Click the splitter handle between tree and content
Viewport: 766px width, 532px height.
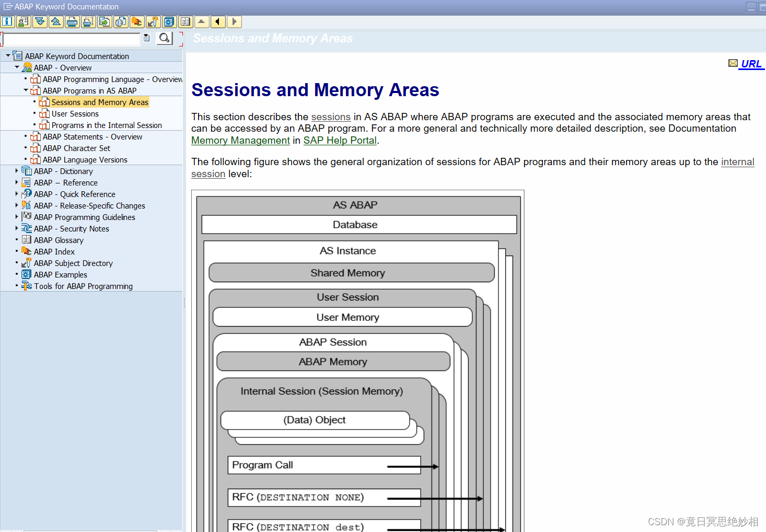[184, 303]
